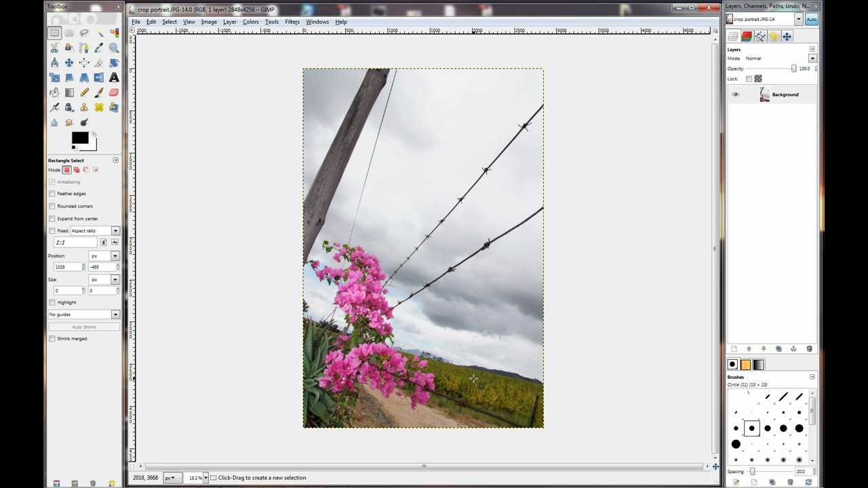Click the Position X value field 1028
868x488 pixels.
pos(67,267)
